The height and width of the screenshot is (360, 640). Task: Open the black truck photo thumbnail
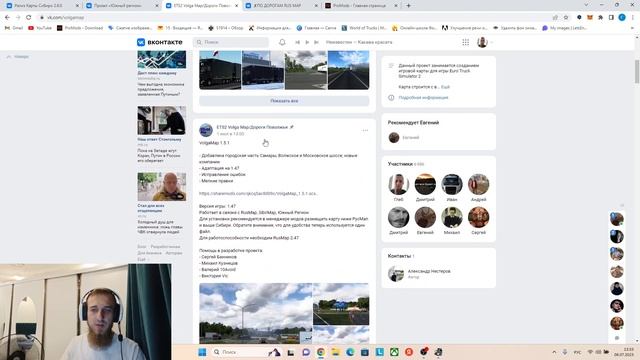click(x=220, y=70)
